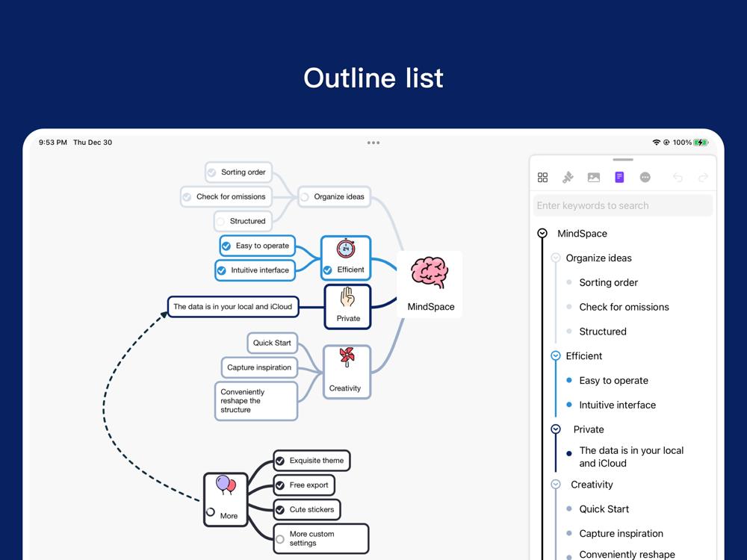Uncheck the Free export checkbox
Viewport: 747px width, 560px height.
click(280, 485)
